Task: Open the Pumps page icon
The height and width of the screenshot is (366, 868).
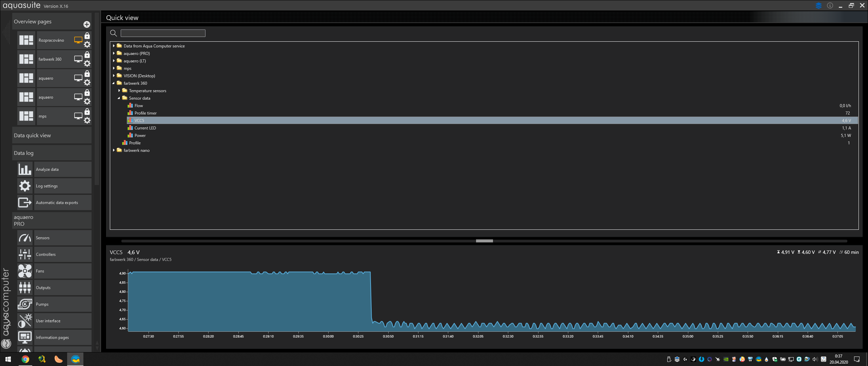Action: tap(25, 304)
